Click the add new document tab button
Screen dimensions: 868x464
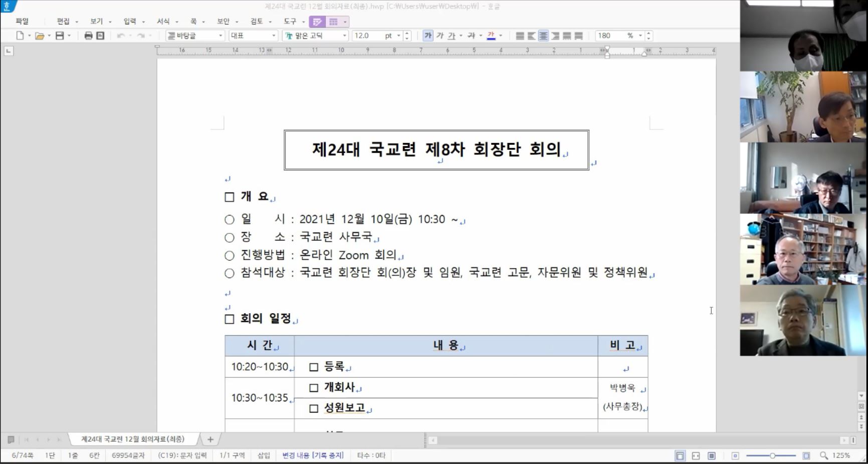pos(210,439)
